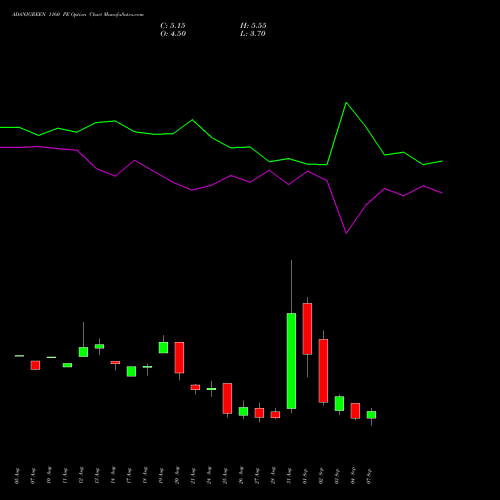Select the green 26 Aug candlestick
The image size is (500, 500).
click(243, 411)
